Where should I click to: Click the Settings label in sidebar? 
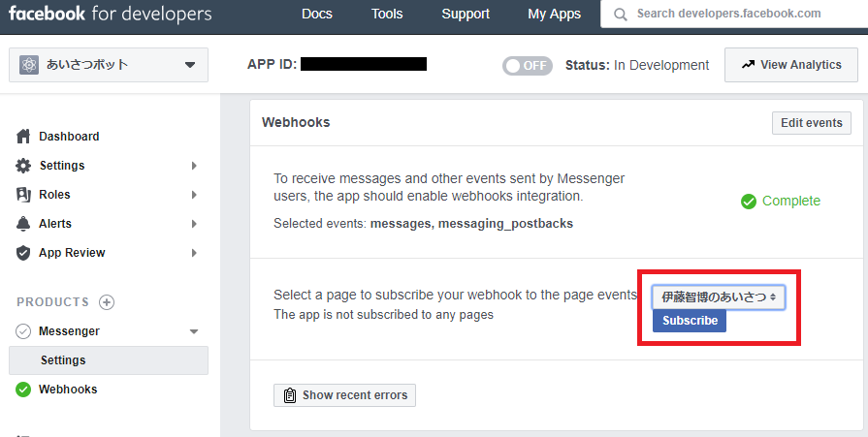click(x=62, y=166)
